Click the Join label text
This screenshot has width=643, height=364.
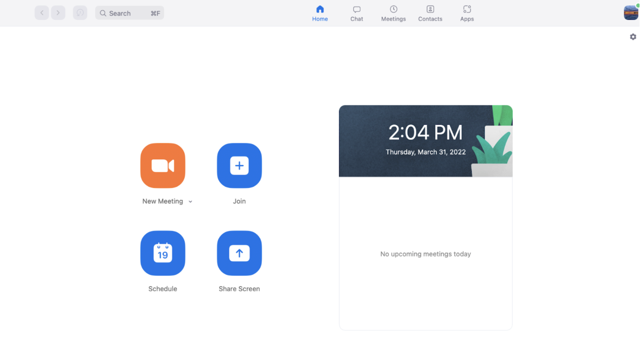[x=239, y=201]
